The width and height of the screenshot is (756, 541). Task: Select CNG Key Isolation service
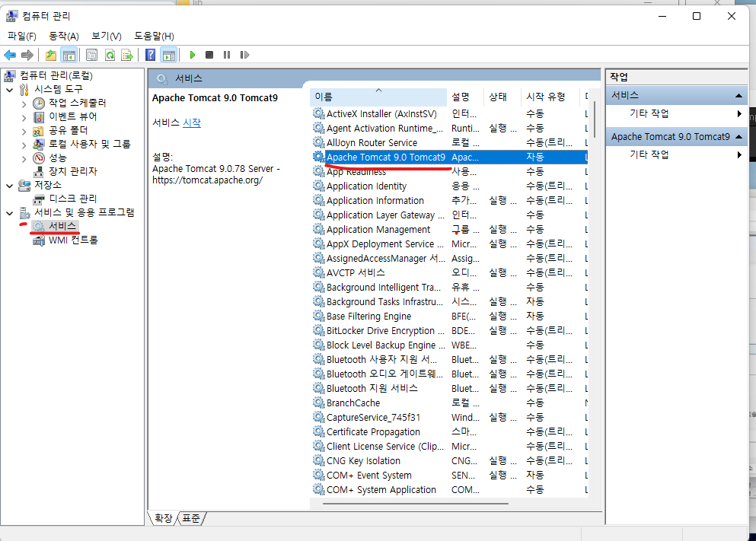point(449,460)
